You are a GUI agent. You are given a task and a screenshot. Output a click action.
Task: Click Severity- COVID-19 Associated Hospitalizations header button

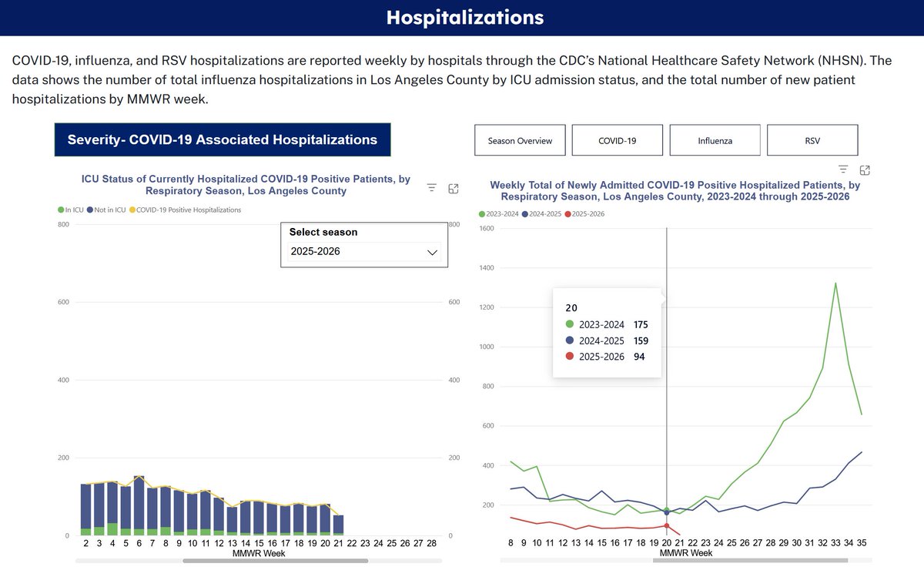(x=223, y=139)
